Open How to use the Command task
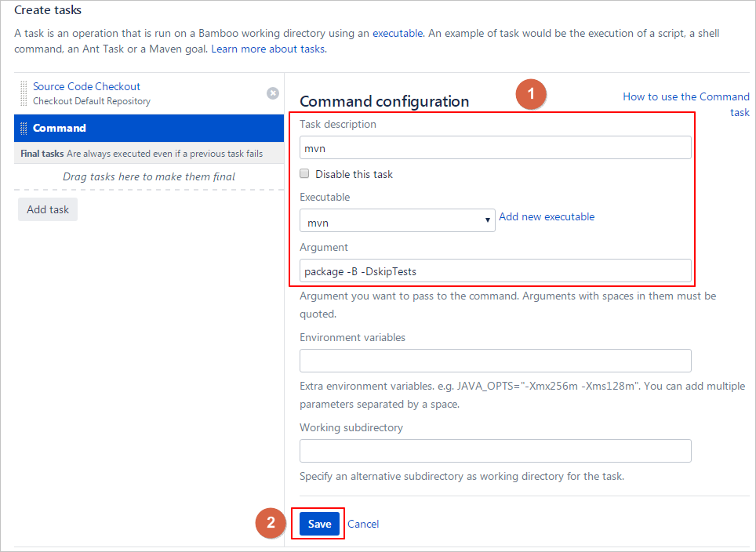The height and width of the screenshot is (552, 756). point(686,104)
